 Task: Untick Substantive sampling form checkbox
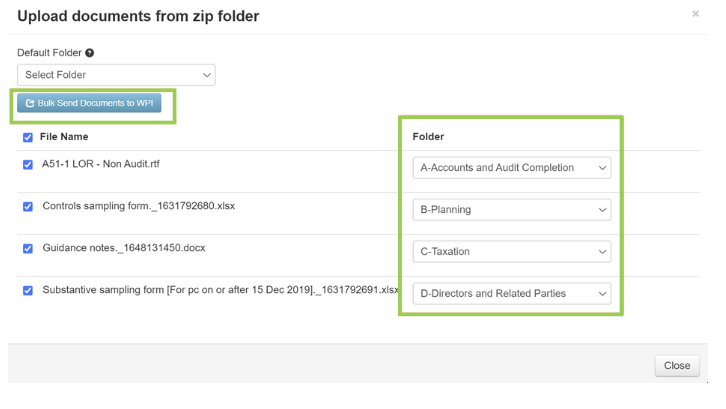click(28, 290)
